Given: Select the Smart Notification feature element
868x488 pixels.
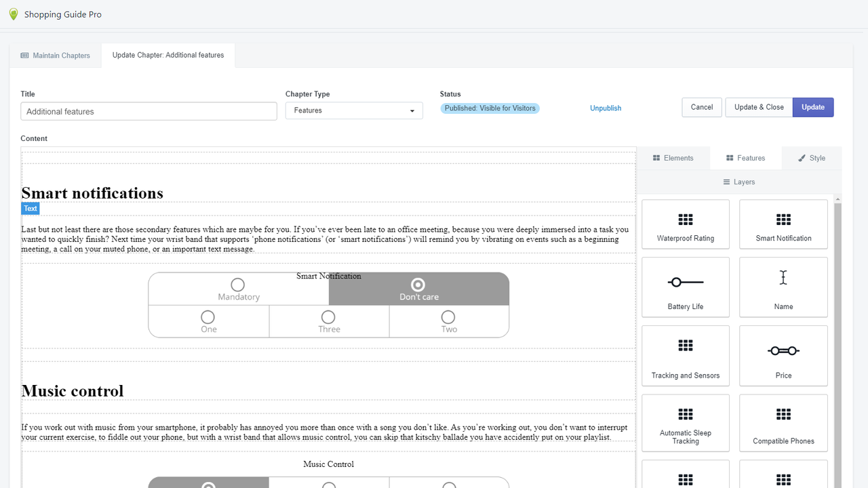Looking at the screenshot, I should click(x=783, y=224).
